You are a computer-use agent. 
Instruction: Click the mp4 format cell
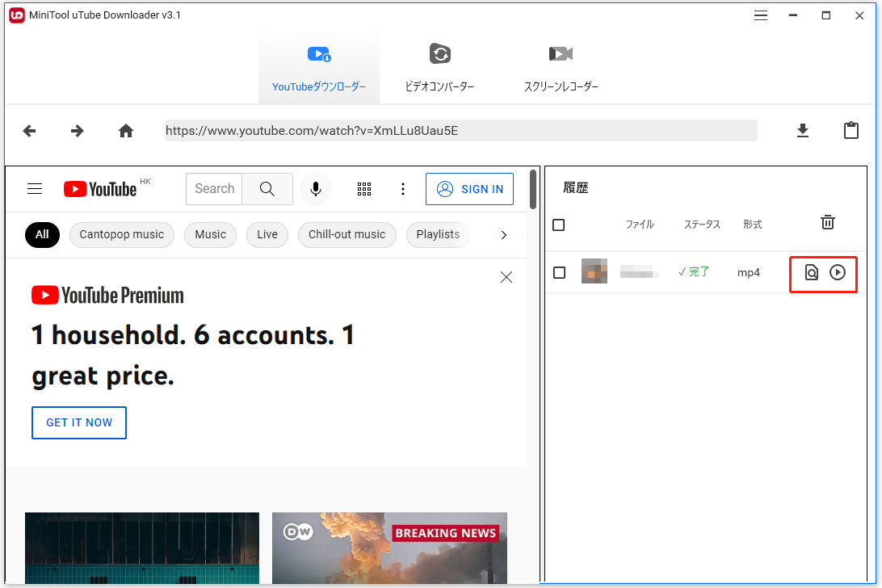[x=748, y=273]
